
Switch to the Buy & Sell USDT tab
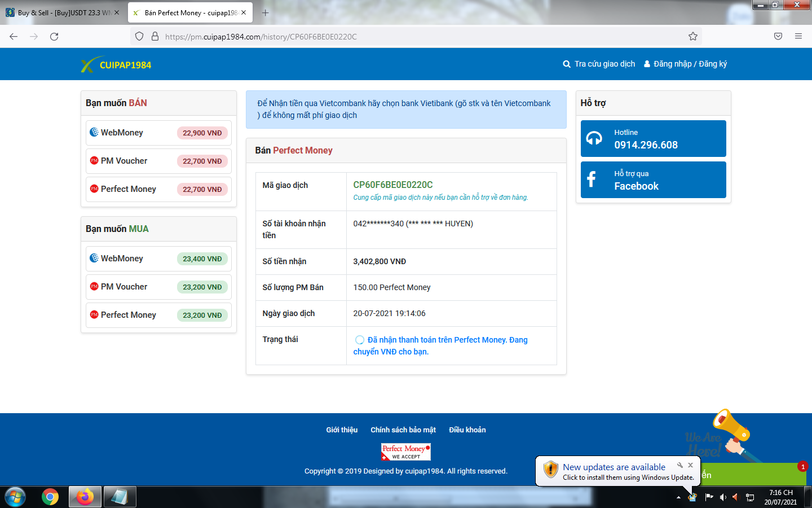(x=64, y=12)
